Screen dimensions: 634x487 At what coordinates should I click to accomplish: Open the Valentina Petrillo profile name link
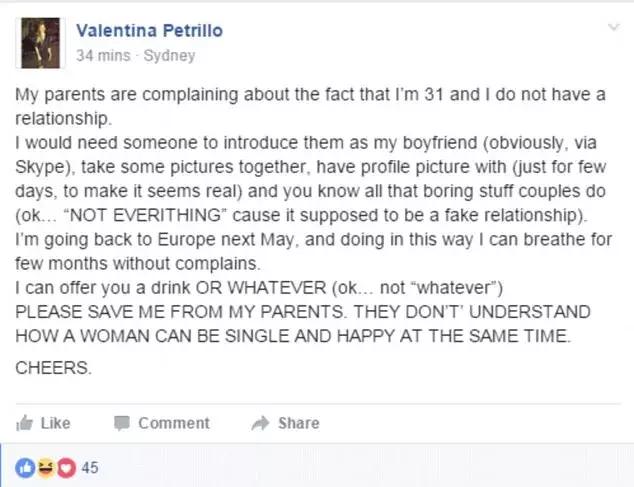[x=149, y=31]
